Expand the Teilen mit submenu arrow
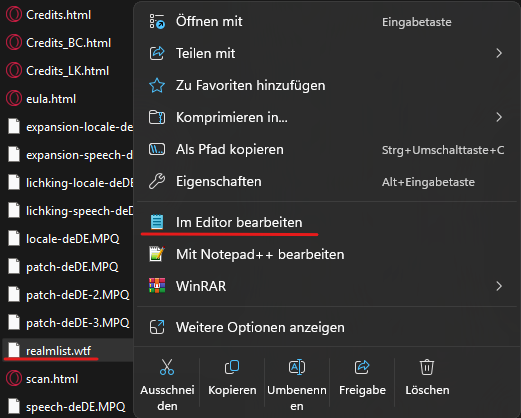 pos(499,53)
